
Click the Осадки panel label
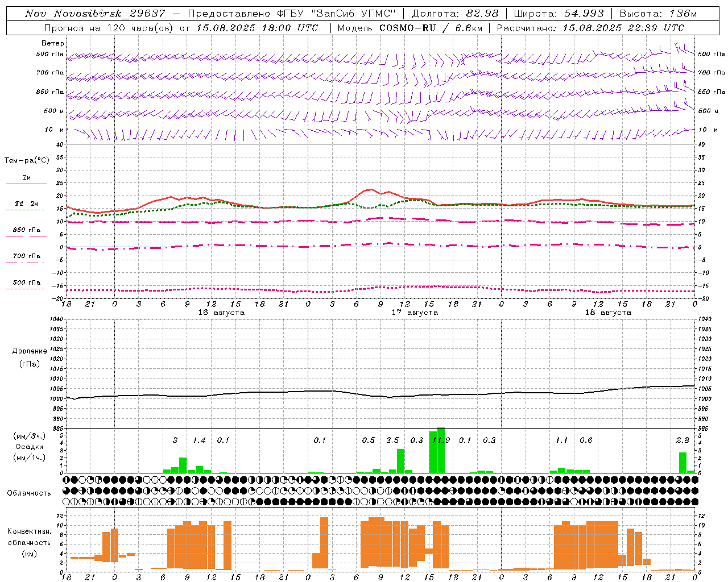(x=30, y=447)
